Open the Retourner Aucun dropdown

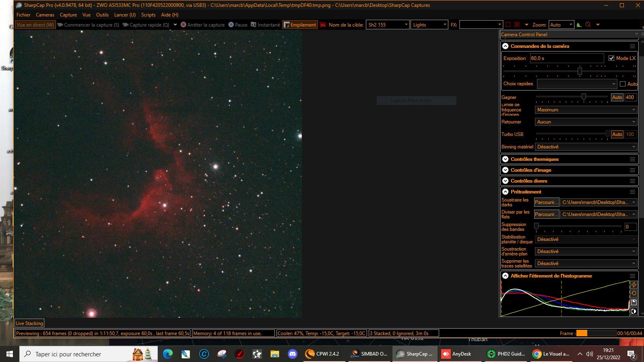586,122
